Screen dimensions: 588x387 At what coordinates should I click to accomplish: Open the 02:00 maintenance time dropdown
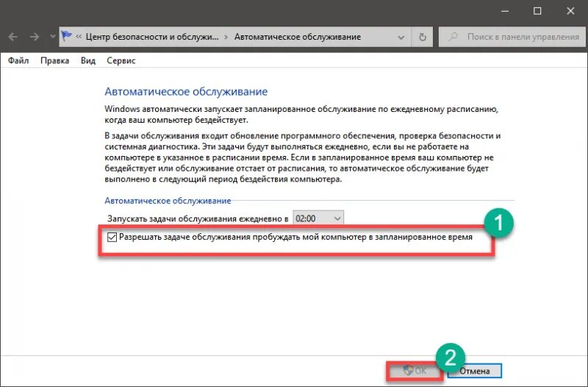tap(318, 219)
